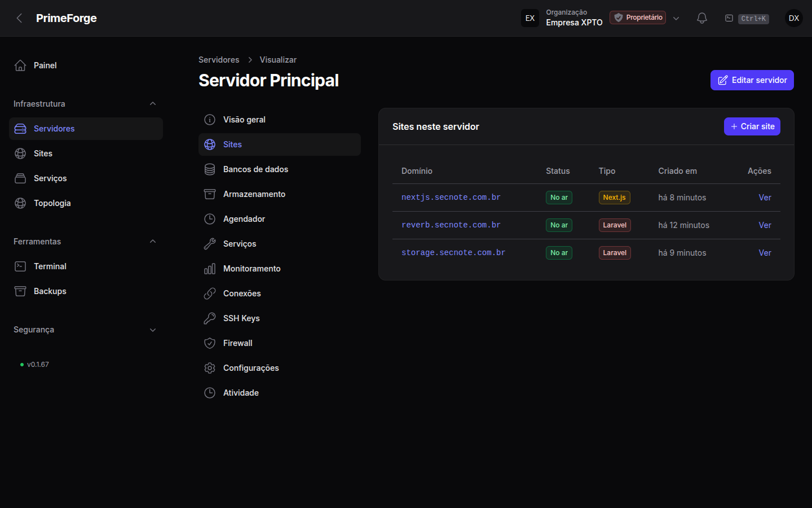Open the organization switcher dropdown arrow
This screenshot has width=812, height=508.
pyautogui.click(x=676, y=18)
